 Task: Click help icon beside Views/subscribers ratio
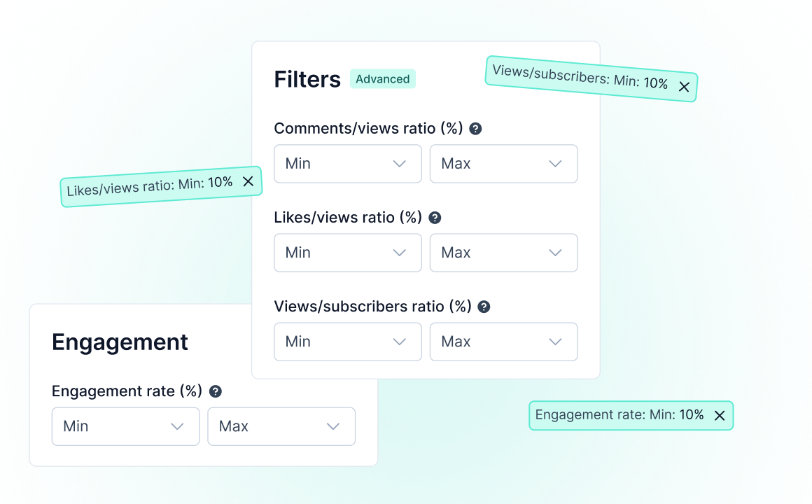click(484, 307)
